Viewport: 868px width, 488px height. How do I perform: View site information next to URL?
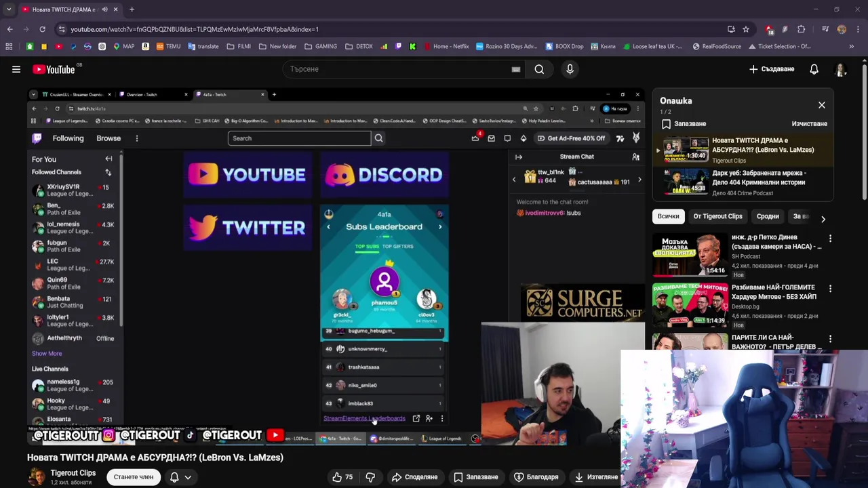click(62, 29)
